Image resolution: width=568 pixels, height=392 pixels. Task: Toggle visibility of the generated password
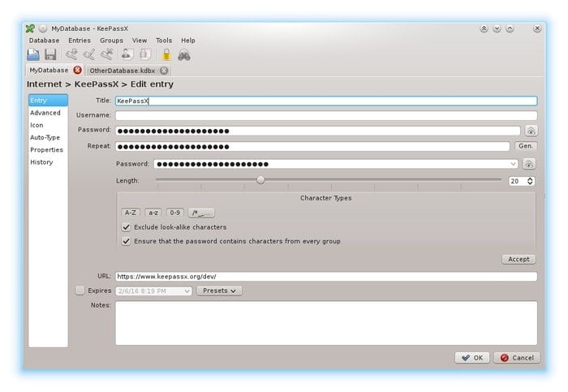529,164
